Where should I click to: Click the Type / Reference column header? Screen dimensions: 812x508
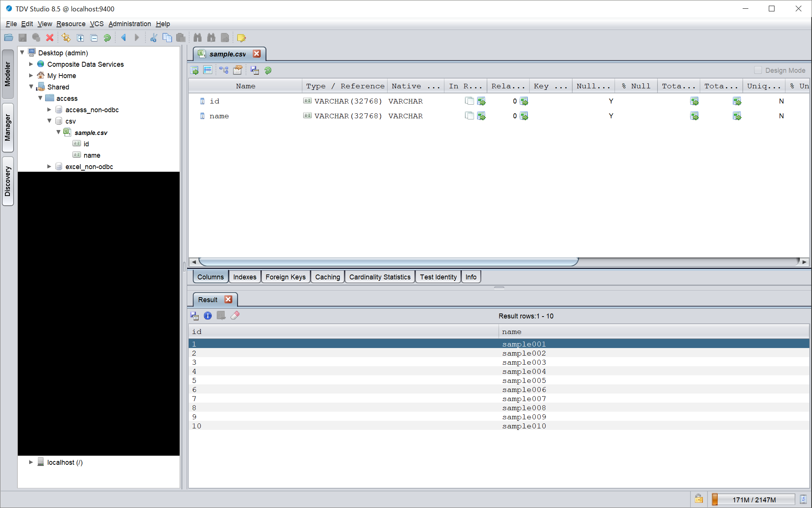click(x=345, y=86)
